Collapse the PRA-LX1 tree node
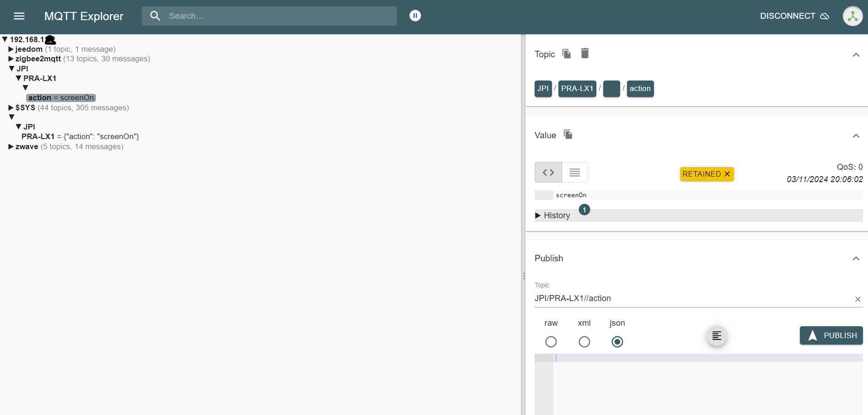This screenshot has width=868, height=415. pos(19,78)
